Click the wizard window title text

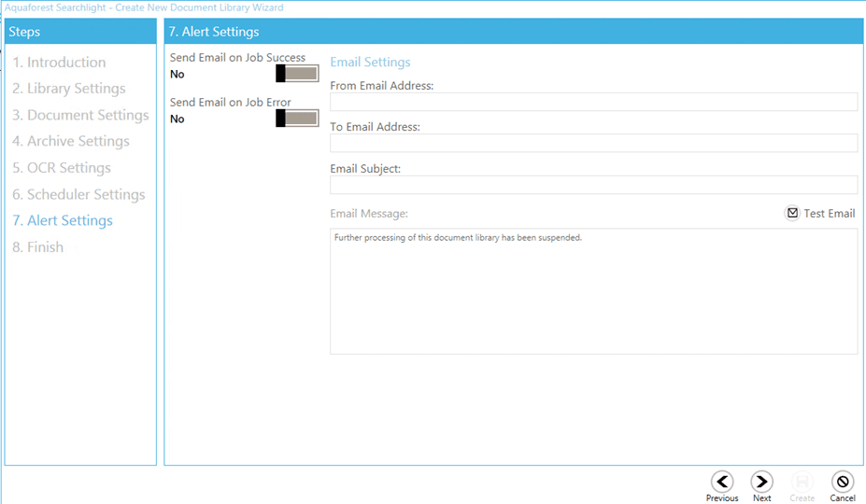point(144,7)
